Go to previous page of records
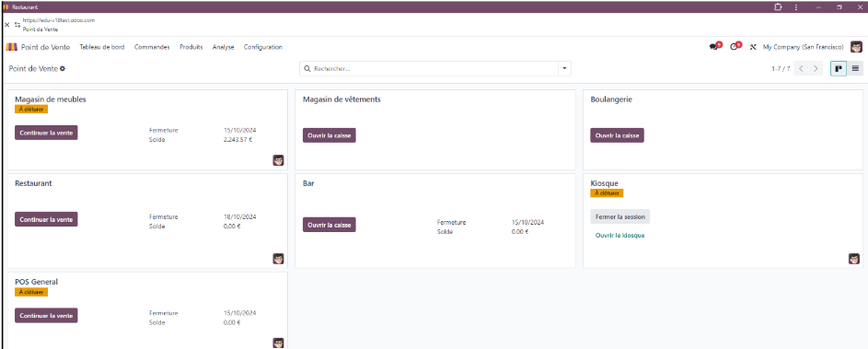 point(801,69)
